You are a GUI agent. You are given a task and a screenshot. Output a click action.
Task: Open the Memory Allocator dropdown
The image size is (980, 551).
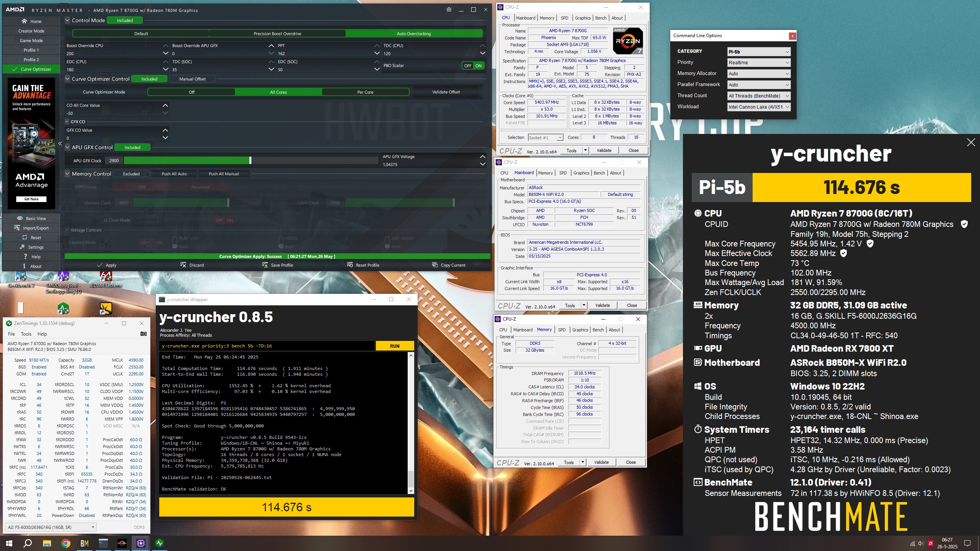pyautogui.click(x=759, y=74)
